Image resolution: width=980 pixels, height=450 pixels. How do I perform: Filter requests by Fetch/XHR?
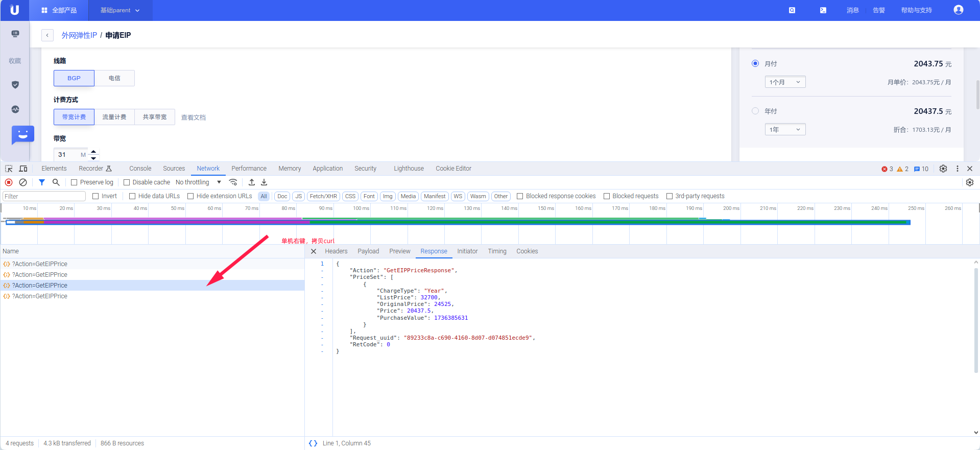pyautogui.click(x=323, y=196)
